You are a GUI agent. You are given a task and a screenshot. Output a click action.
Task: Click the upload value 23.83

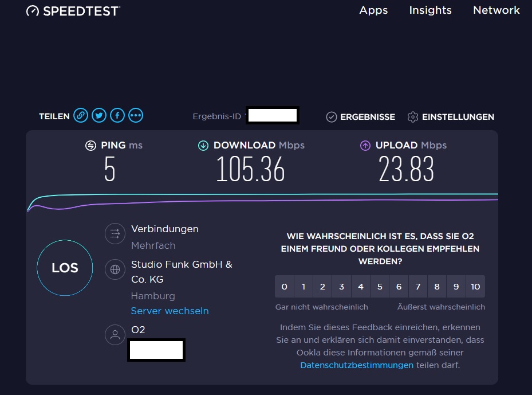tap(406, 169)
